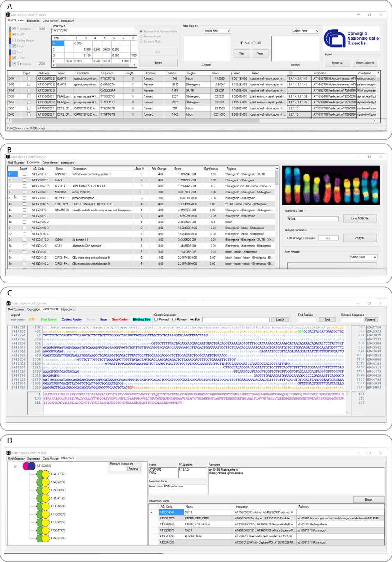Select the Forward search radio in Gene Viewer
The image size is (392, 562).
tap(156, 320)
